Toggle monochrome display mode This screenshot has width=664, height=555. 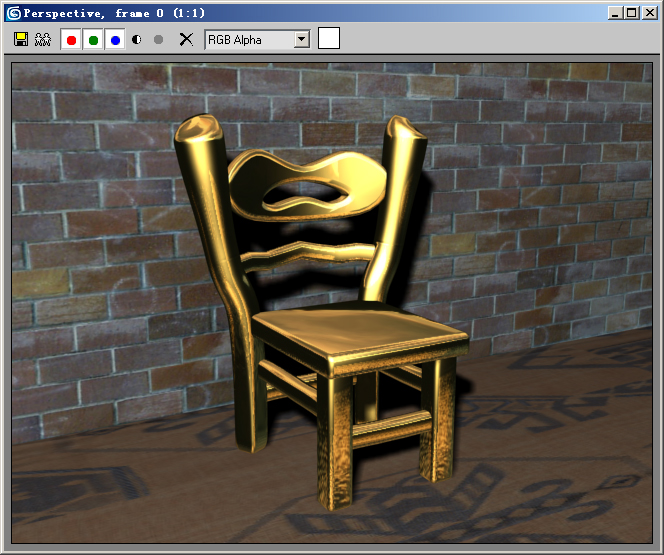158,40
